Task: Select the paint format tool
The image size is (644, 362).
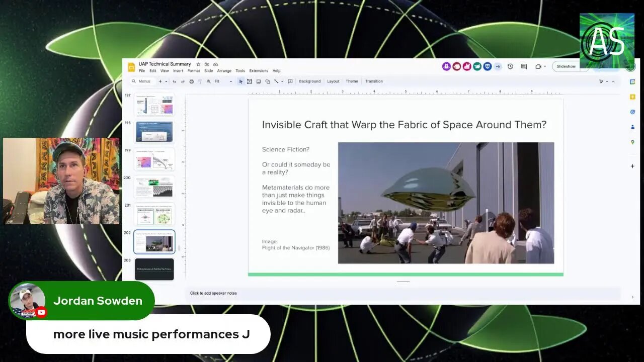Action: pos(200,81)
